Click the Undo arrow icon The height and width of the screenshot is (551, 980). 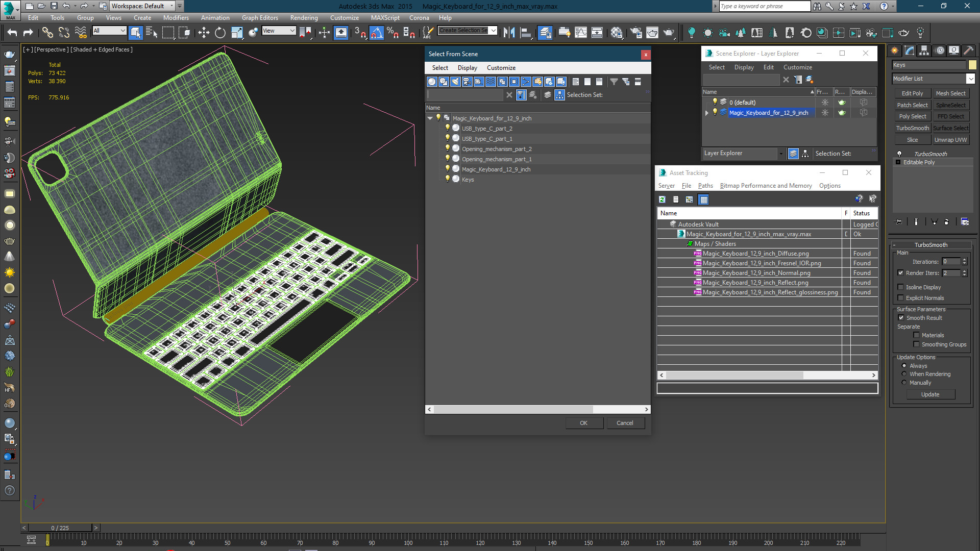(x=12, y=33)
